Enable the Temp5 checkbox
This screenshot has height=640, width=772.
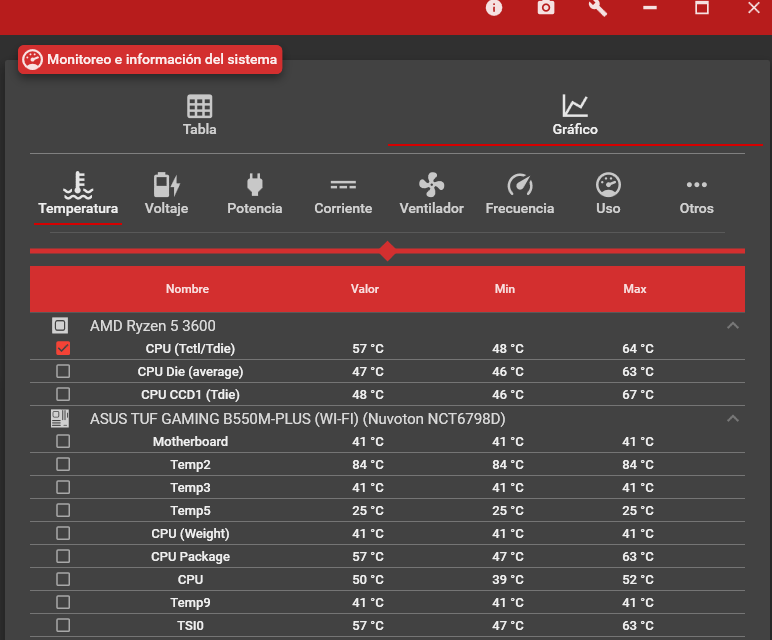click(63, 511)
